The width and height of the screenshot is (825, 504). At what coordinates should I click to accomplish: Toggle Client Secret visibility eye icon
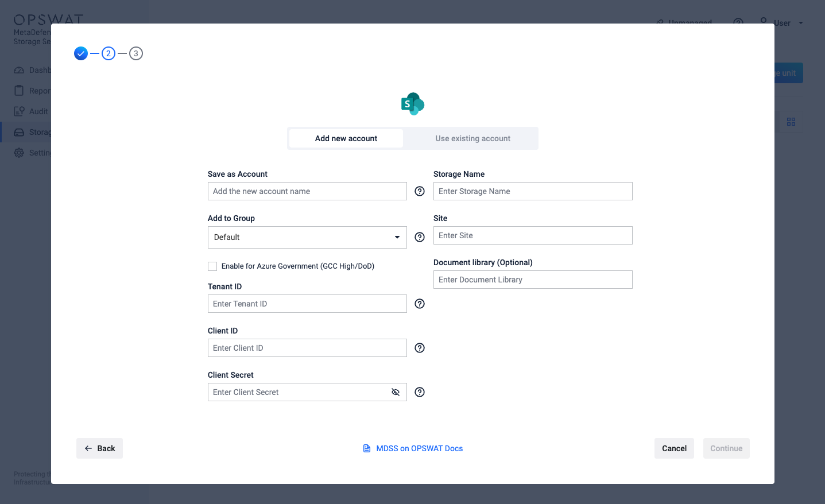396,392
